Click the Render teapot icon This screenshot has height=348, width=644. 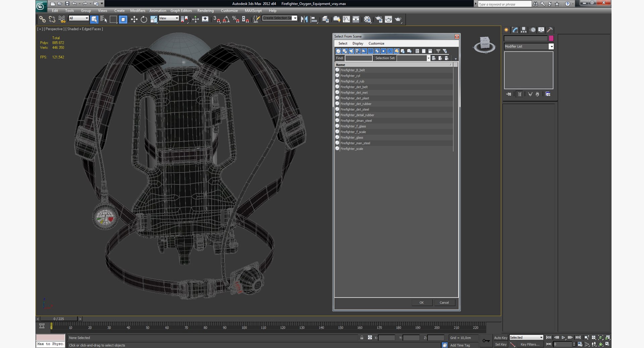398,19
